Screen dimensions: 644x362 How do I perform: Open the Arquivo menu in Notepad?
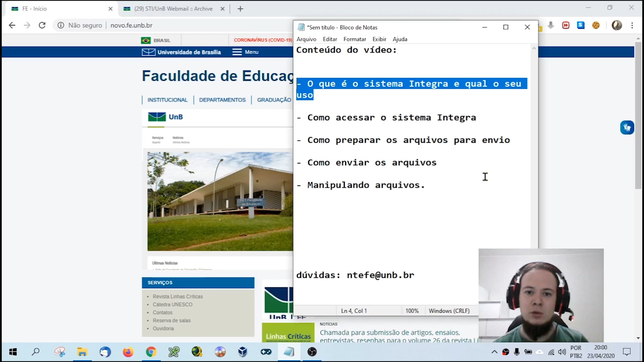pos(306,39)
